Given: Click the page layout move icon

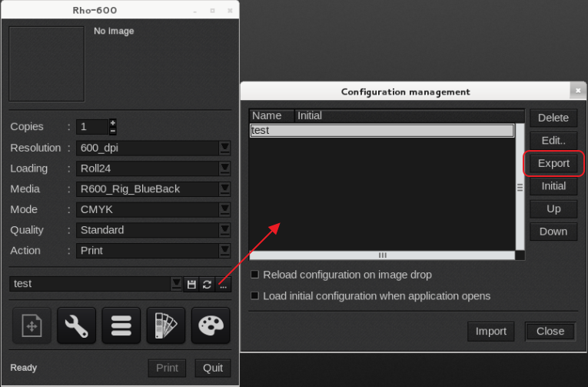Looking at the screenshot, I should 32,325.
